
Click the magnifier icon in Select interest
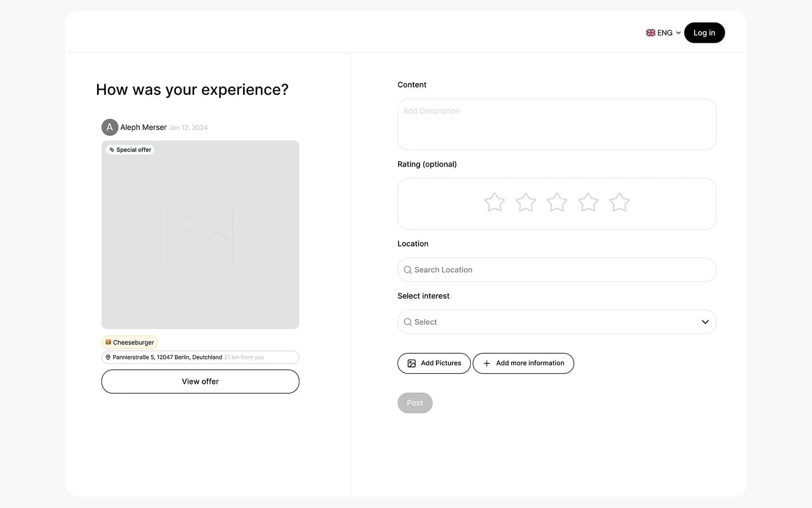point(408,322)
